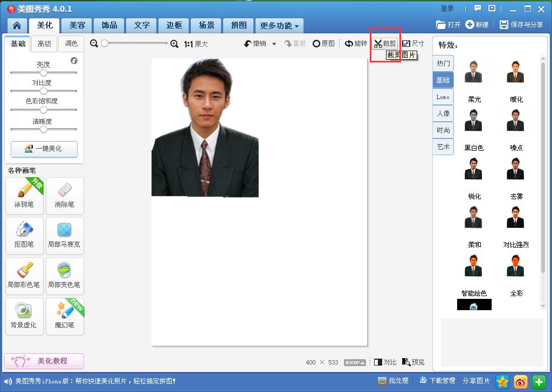Click the 登录 login link

pos(447,8)
